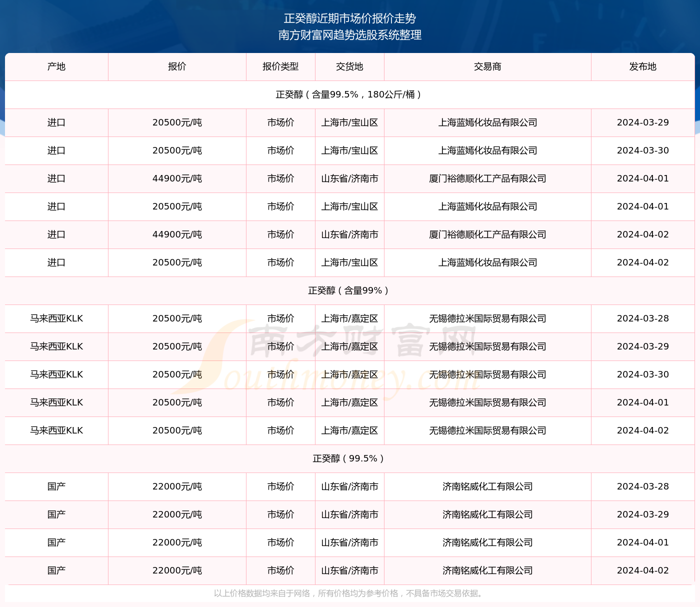700x607 pixels.
Task: Click 上海市/宝山区 in the 2024-03-30 row
Action: (349, 150)
